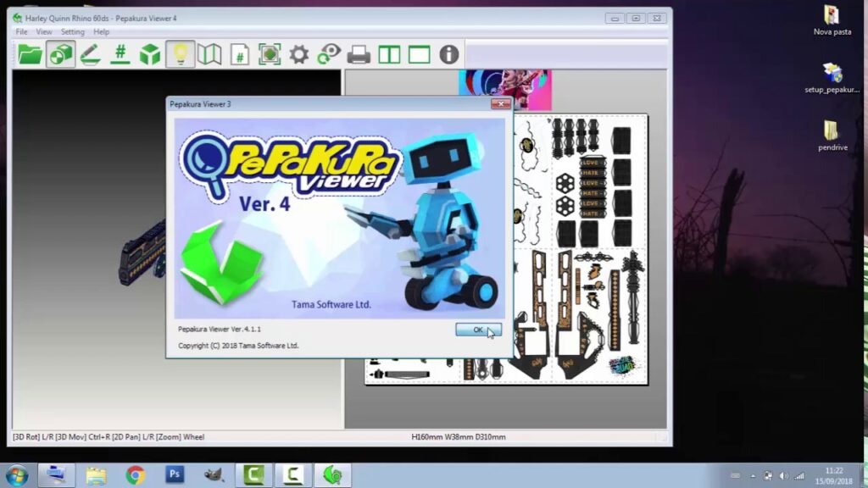
Task: Open the volume control in system tray
Action: pos(784,475)
